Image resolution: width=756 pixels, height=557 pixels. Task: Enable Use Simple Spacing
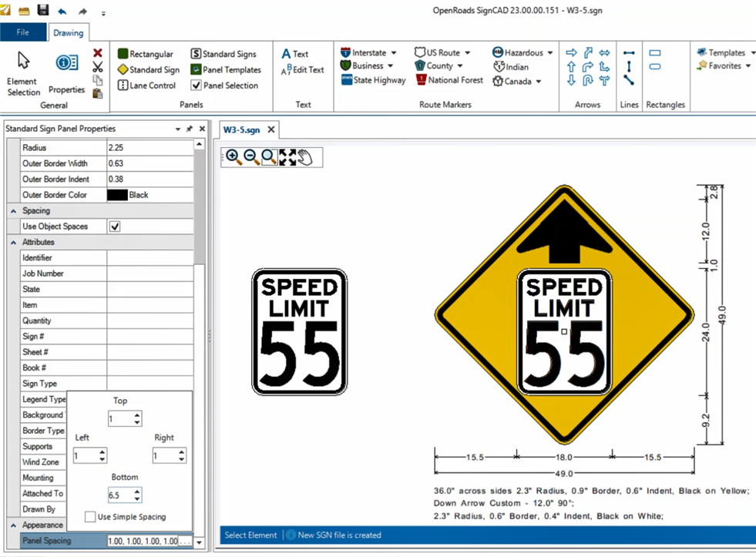pyautogui.click(x=90, y=517)
